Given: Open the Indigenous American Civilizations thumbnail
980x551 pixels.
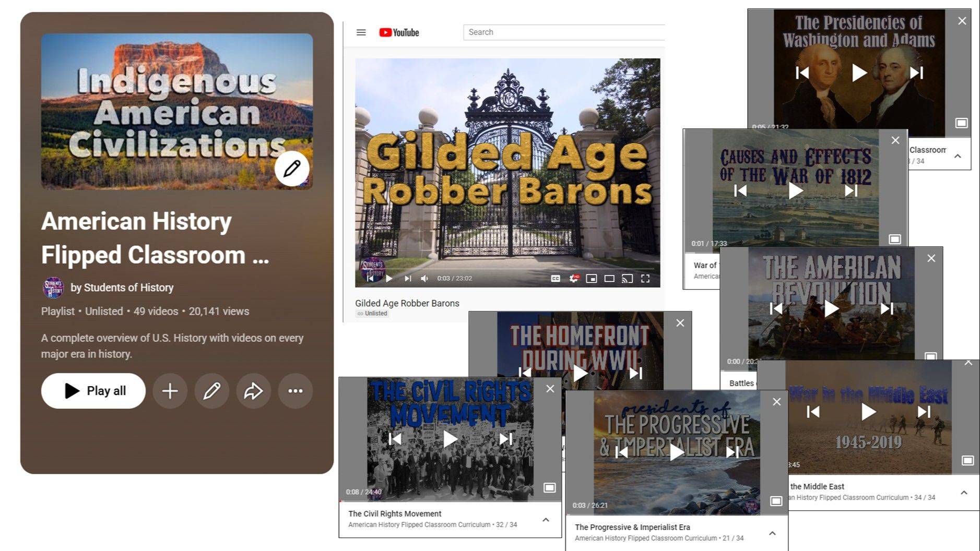Looking at the screenshot, I should click(x=177, y=112).
